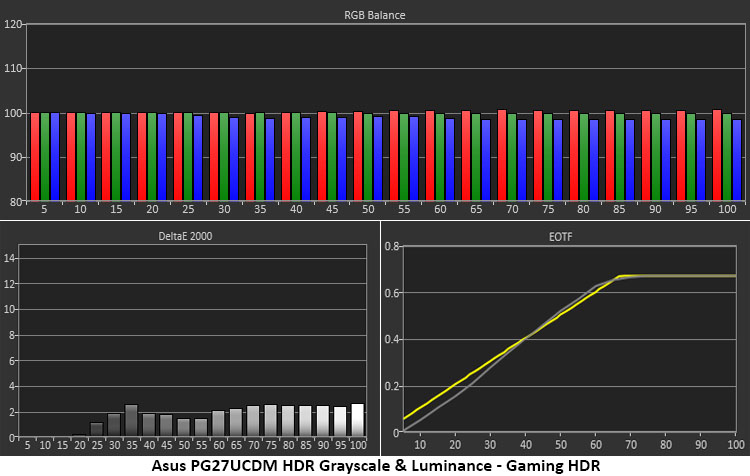Click the 0.2 label on EOTF axis
Image resolution: width=750 pixels, height=476 pixels.
(x=392, y=387)
